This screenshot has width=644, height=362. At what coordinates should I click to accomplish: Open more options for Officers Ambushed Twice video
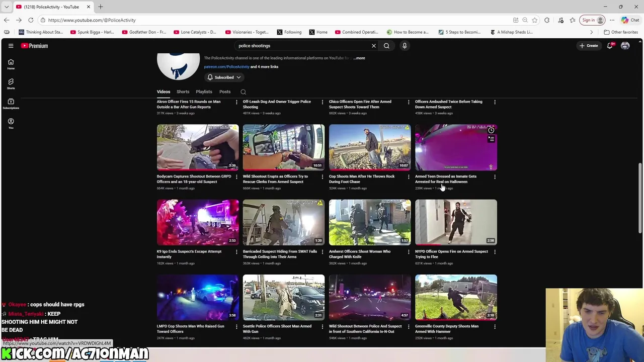tap(495, 102)
